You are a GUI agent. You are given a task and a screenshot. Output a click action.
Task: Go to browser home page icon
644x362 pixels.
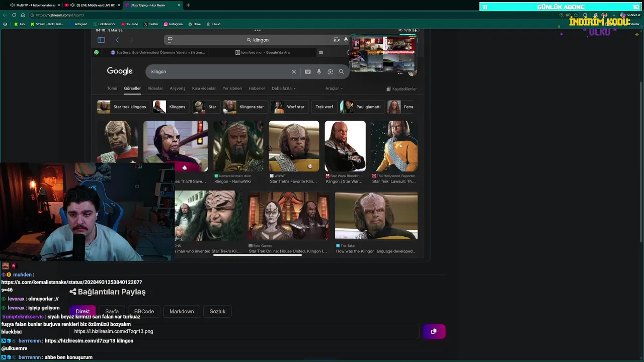[23, 15]
